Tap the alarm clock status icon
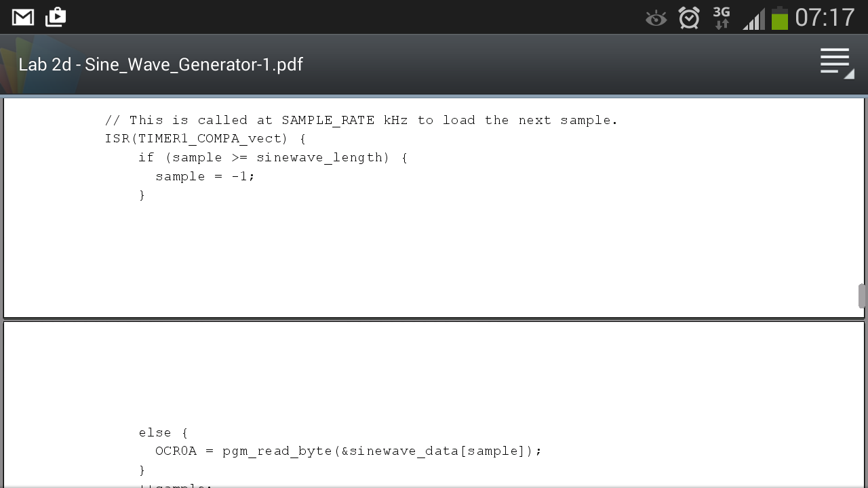868x488 pixels. tap(689, 18)
